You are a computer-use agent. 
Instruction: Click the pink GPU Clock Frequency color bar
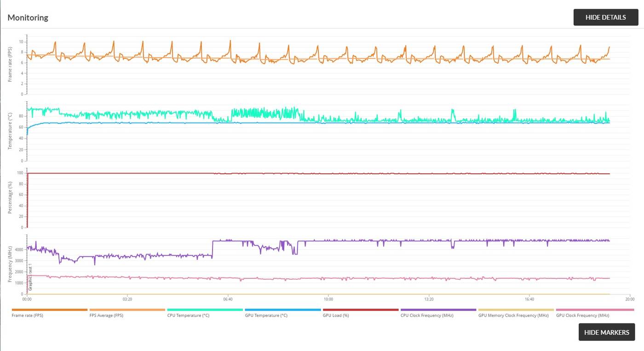(x=594, y=310)
